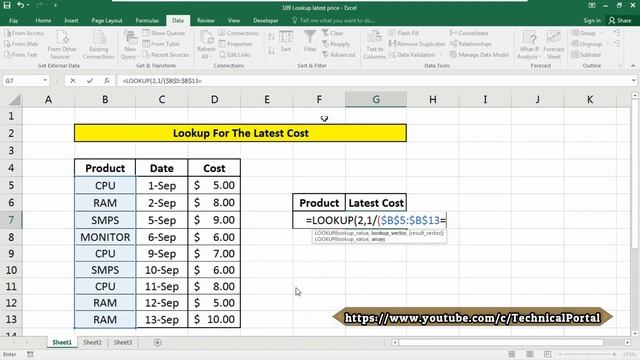Click the zoom slider in status bar
The height and width of the screenshot is (360, 640).
588,354
